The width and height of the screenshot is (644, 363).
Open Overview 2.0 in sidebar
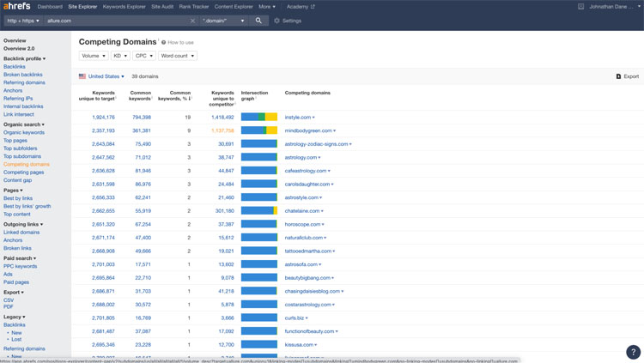click(x=19, y=48)
